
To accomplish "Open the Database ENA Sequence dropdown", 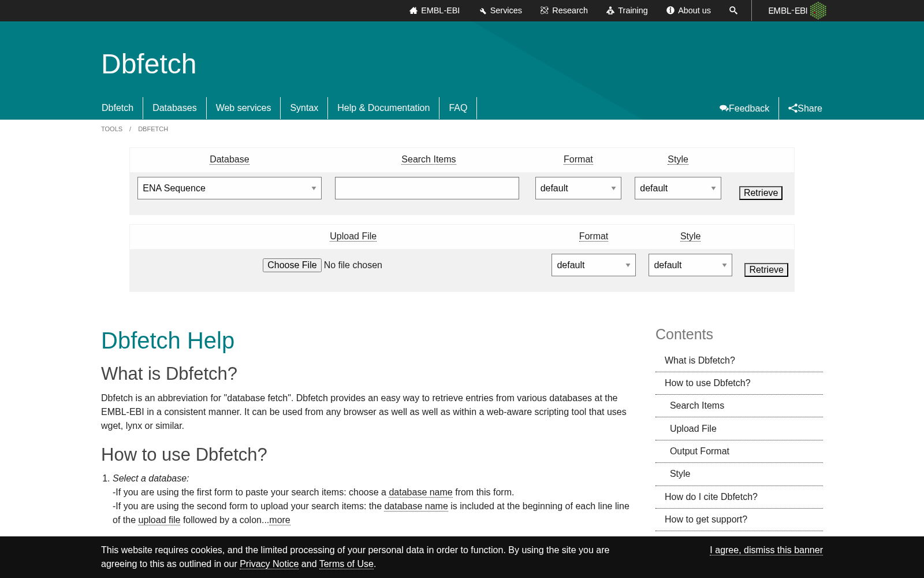I will point(229,188).
